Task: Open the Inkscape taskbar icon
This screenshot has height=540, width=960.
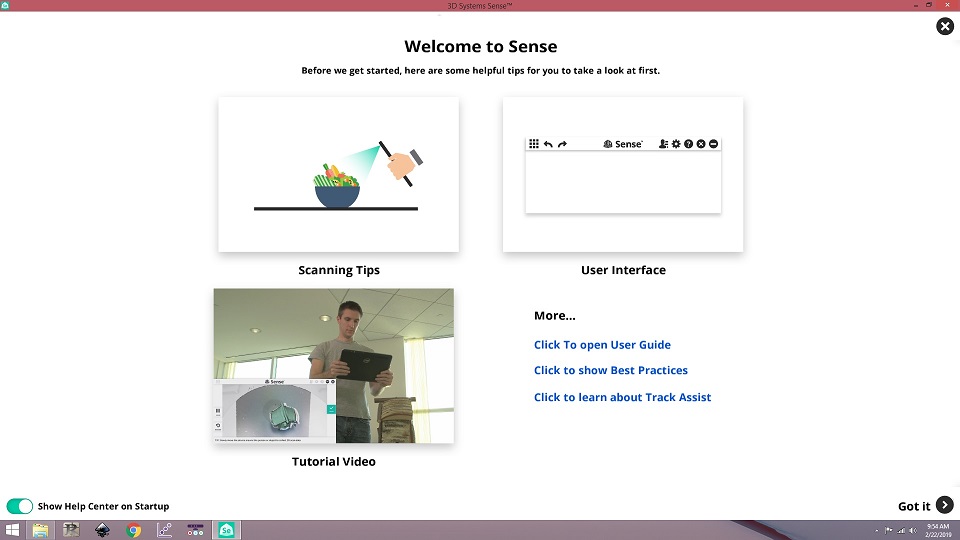Action: (102, 530)
